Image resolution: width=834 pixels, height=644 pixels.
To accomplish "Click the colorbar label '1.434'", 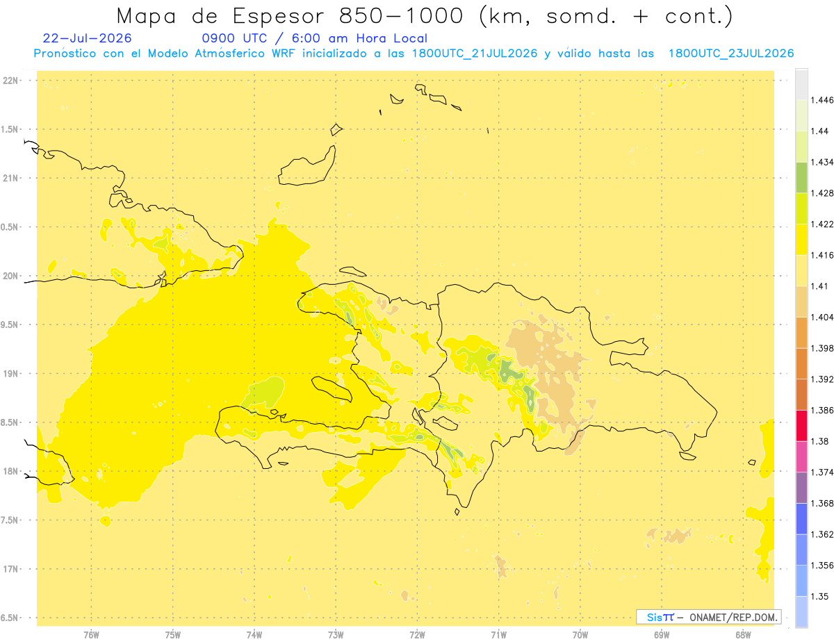I will pyautogui.click(x=822, y=162).
